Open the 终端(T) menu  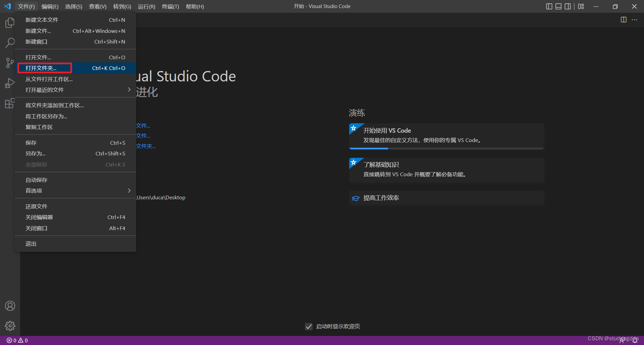tap(170, 6)
